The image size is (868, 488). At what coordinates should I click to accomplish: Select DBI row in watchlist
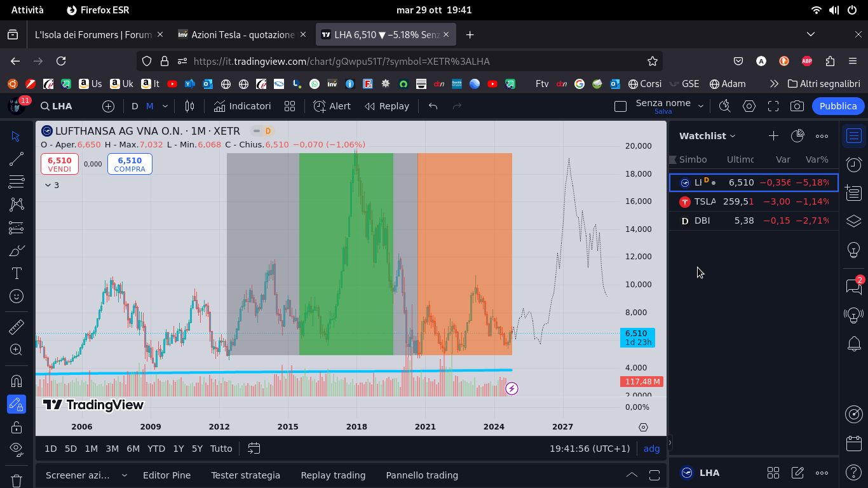(x=754, y=220)
